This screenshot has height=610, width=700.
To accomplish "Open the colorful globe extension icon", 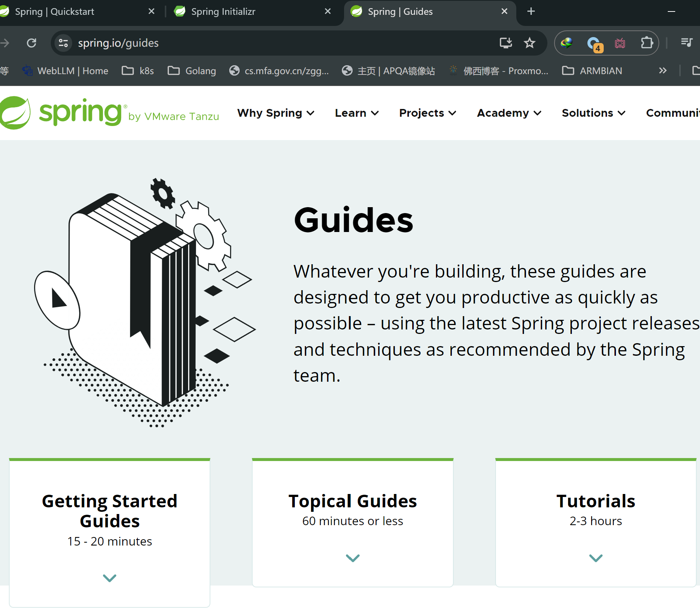I will [567, 43].
